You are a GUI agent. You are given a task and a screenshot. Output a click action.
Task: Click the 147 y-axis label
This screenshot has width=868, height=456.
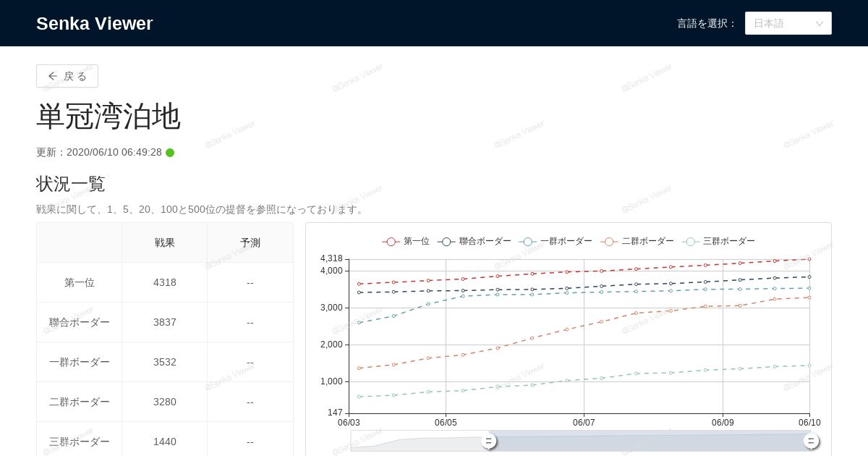335,413
